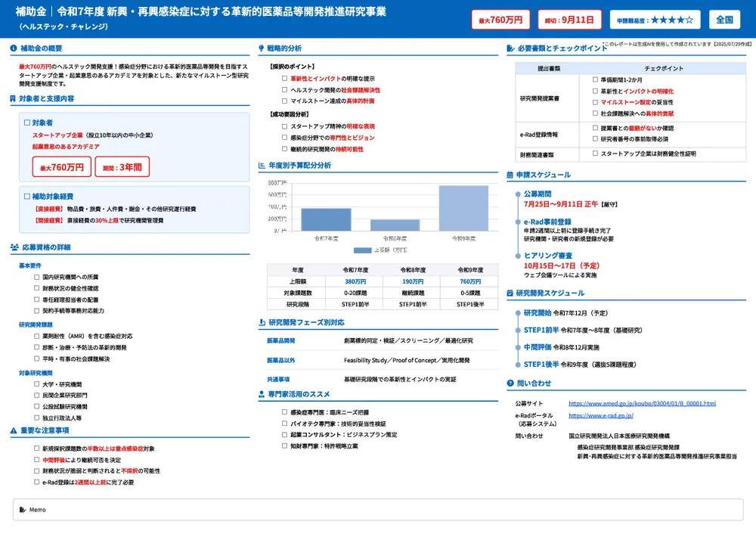
Task: Tick スタートアップ企業は財務健全性証明 checkbox
Action: click(x=595, y=154)
